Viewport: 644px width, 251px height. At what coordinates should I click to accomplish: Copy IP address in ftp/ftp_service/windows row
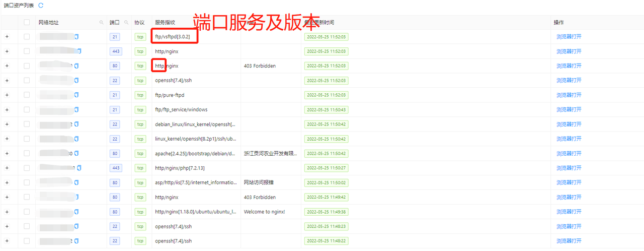[x=76, y=109]
